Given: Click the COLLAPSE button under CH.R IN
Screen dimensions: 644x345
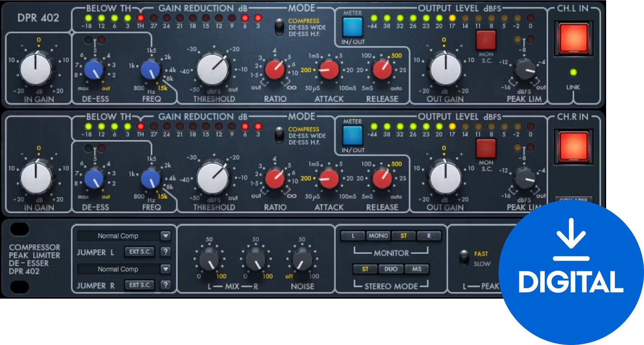Looking at the screenshot, I should [574, 200].
